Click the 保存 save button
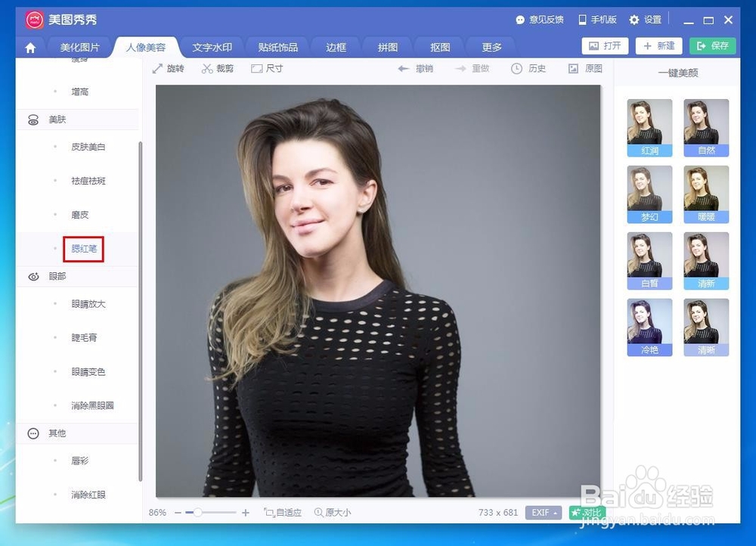 click(712, 46)
